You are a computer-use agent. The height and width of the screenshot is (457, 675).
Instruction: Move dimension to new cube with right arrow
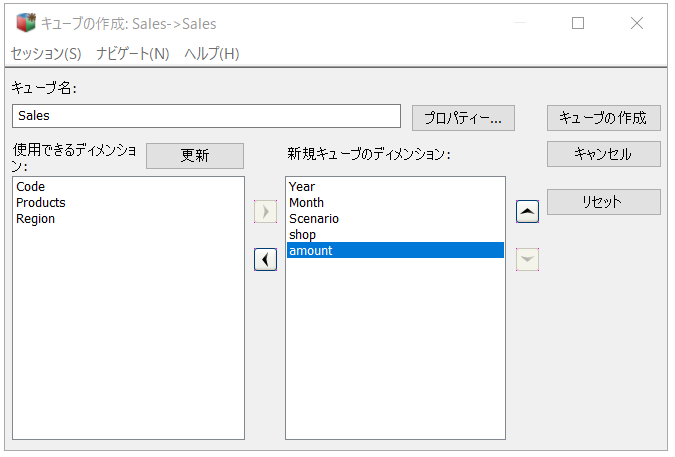point(265,211)
